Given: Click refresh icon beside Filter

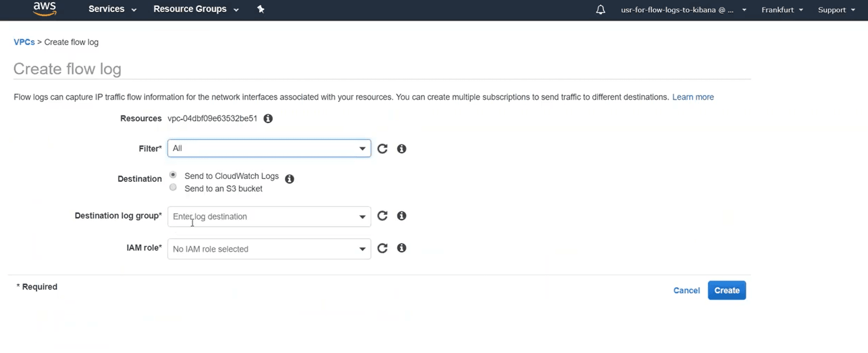Looking at the screenshot, I should coord(382,149).
